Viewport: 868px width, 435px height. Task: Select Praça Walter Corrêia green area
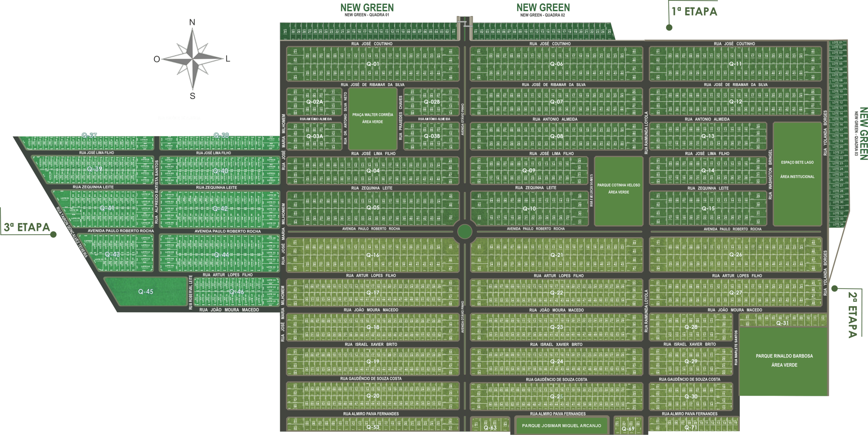[x=373, y=118]
